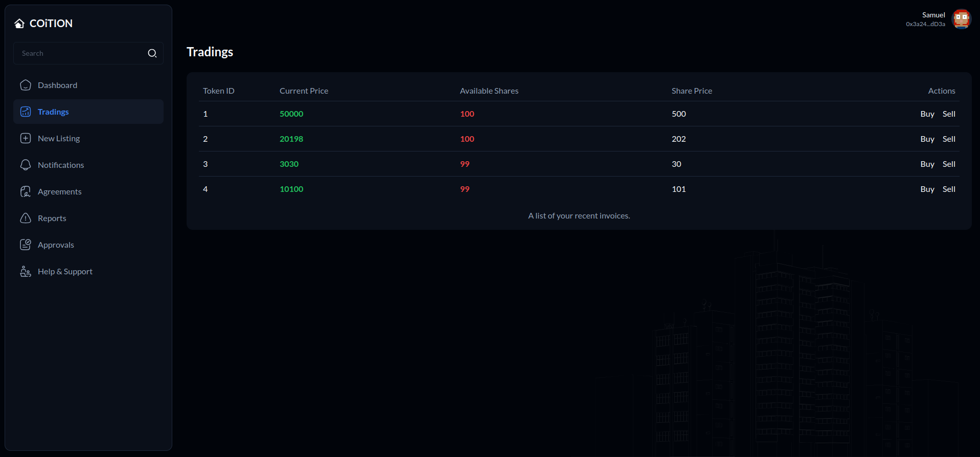Buy shares of token 3

(x=927, y=164)
